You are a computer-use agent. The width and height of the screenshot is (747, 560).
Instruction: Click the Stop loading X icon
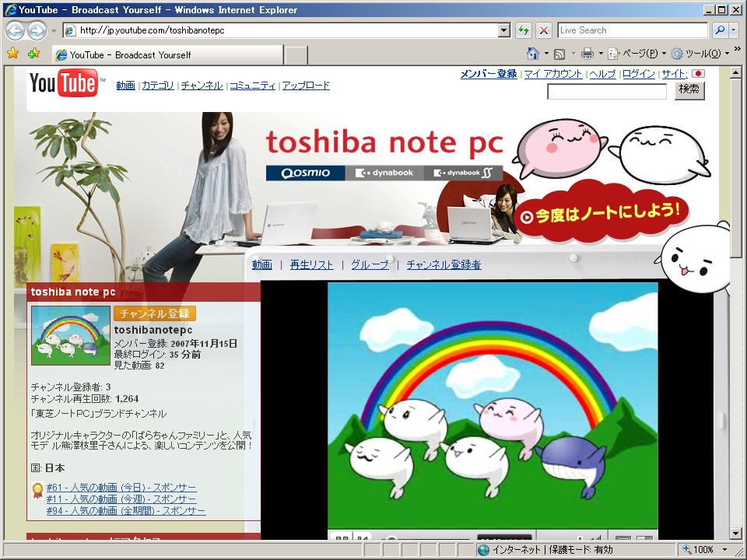[544, 30]
